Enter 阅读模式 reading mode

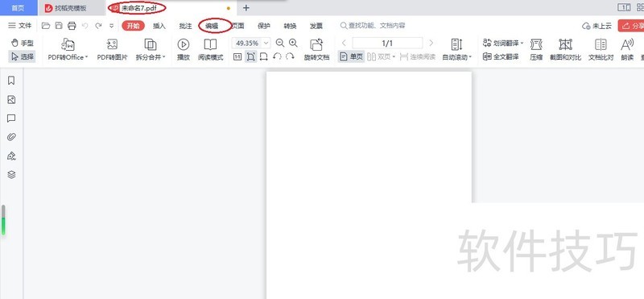click(x=210, y=49)
